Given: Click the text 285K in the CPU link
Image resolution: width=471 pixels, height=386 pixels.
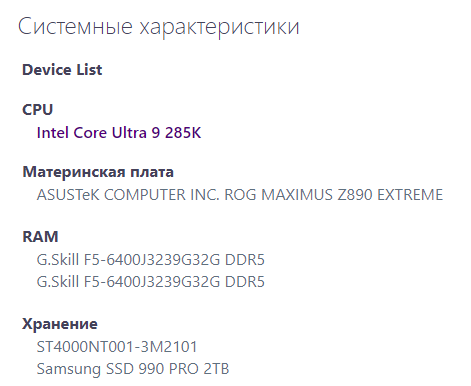Looking at the screenshot, I should tap(183, 133).
